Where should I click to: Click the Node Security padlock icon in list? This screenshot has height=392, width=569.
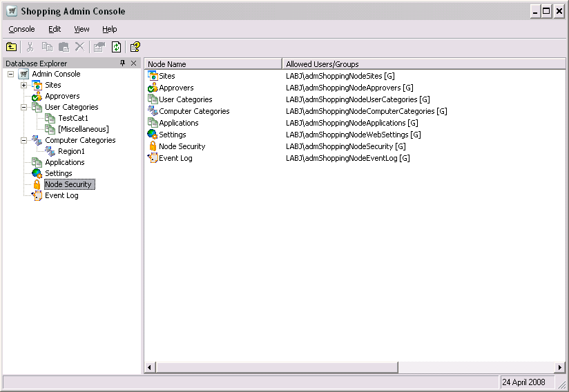[153, 146]
